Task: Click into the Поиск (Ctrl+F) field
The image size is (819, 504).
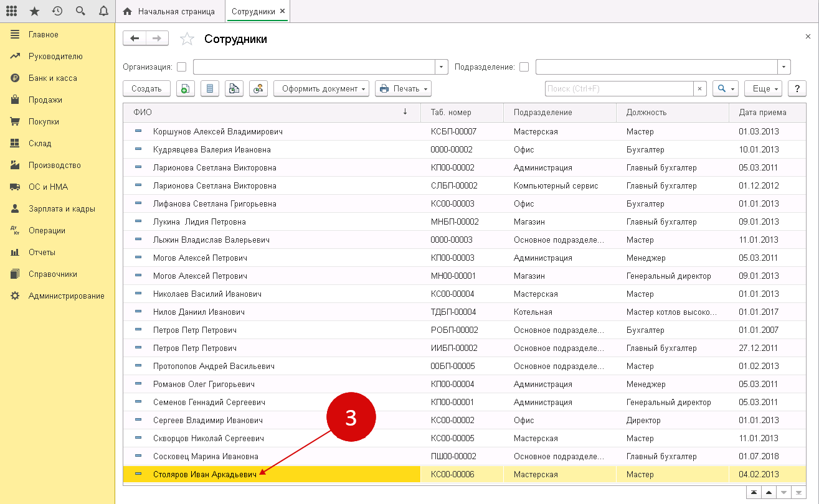Action: pyautogui.click(x=619, y=88)
